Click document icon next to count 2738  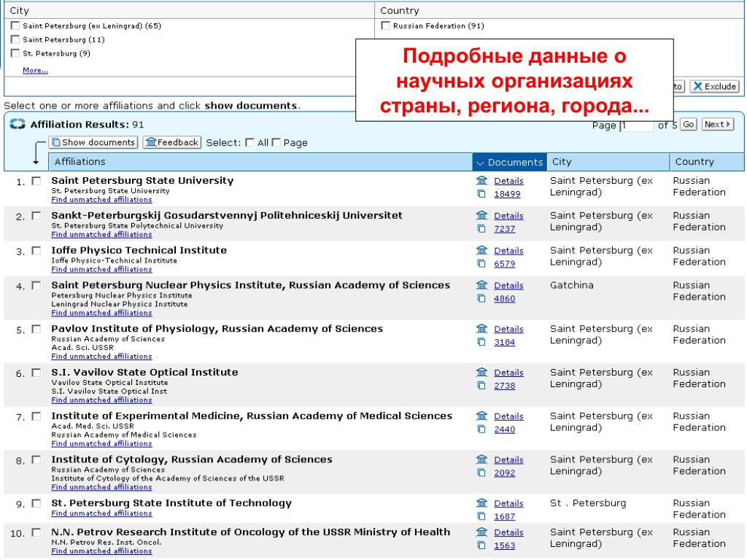[x=481, y=385]
